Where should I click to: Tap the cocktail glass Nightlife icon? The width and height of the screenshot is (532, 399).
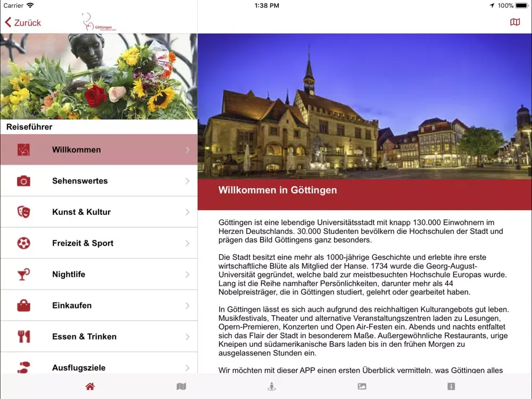pyautogui.click(x=23, y=275)
